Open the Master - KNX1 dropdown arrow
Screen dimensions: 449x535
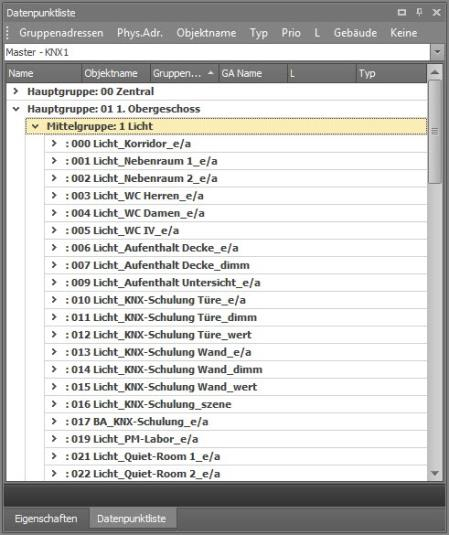coord(437,52)
